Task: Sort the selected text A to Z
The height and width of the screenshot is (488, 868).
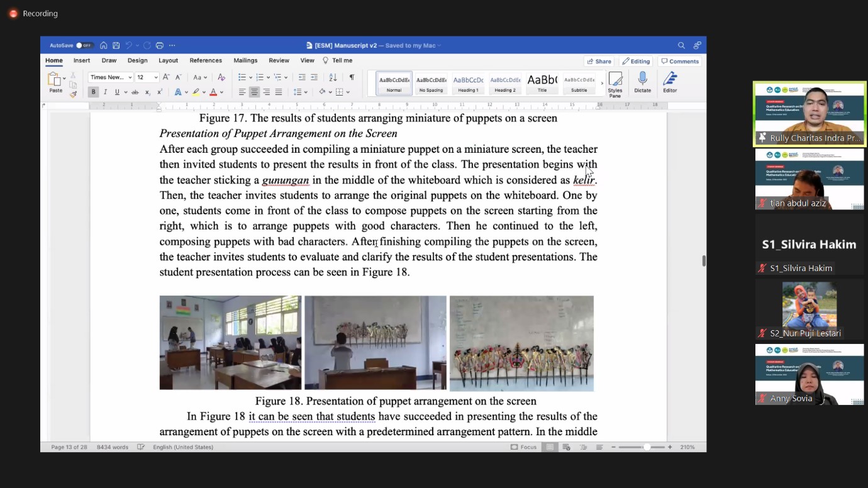Action: coord(333,77)
